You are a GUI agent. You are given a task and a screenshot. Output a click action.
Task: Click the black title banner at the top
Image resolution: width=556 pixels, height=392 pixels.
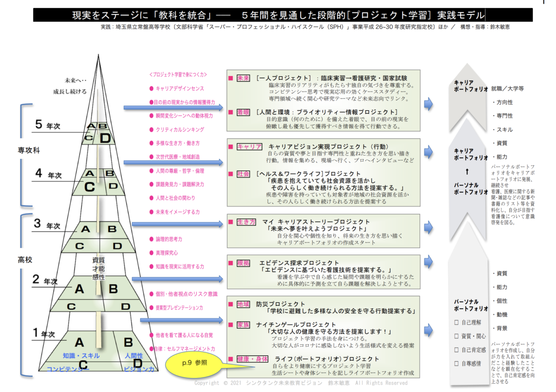(283, 15)
